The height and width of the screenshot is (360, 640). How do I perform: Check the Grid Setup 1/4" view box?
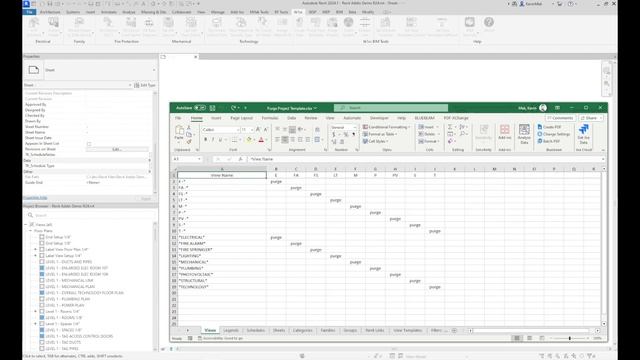click(x=42, y=237)
